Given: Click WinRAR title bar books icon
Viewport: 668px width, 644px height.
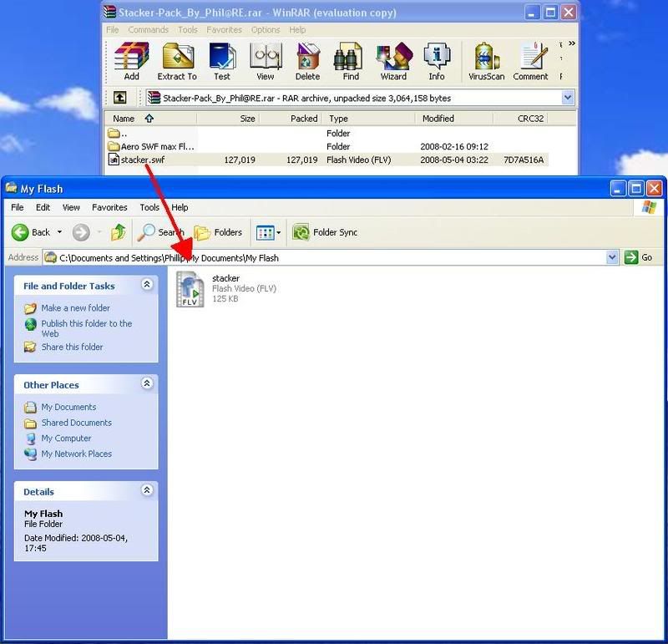Looking at the screenshot, I should pos(110,12).
